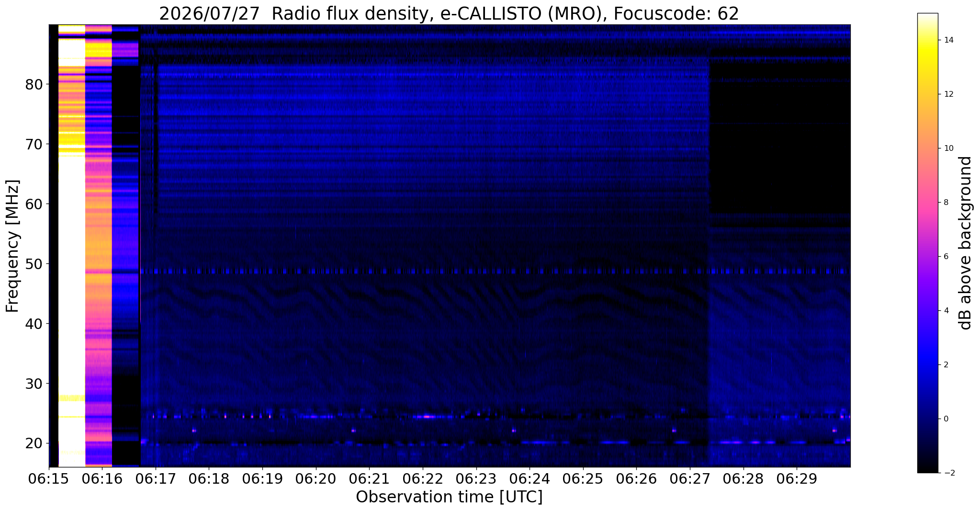Screen dimensions: 980x511
Task: Click the 06:28 time tick label
Action: click(x=743, y=478)
